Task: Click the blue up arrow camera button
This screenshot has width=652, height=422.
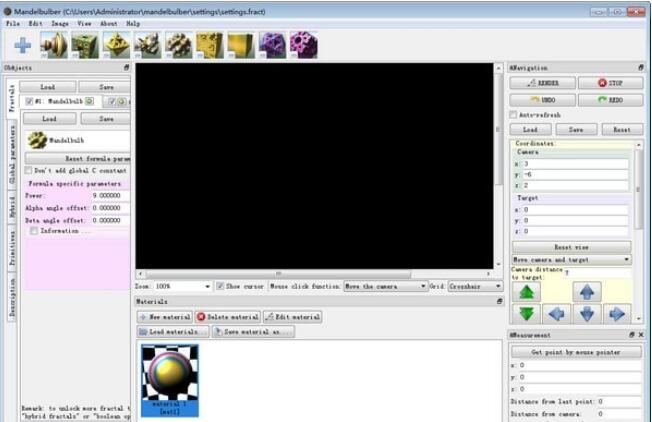Action: [x=587, y=292]
